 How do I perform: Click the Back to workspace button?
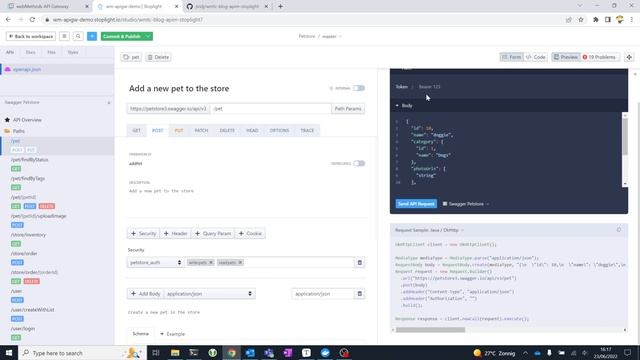(x=31, y=36)
